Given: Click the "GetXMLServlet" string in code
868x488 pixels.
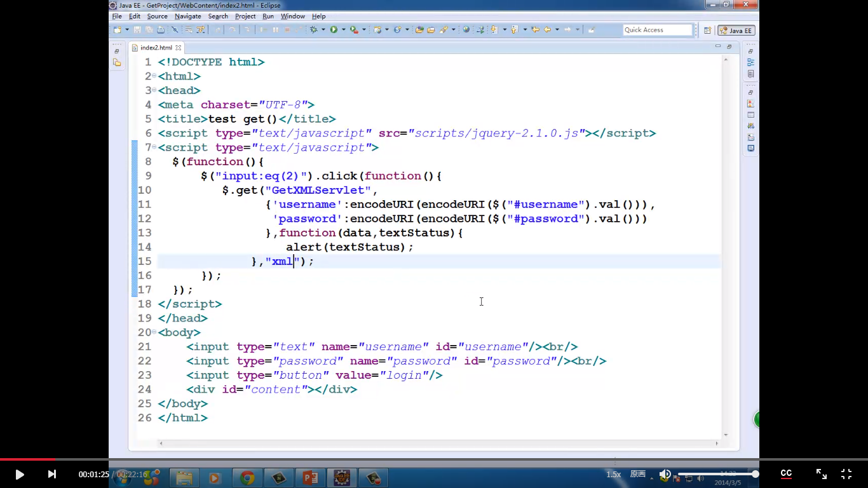Looking at the screenshot, I should tap(319, 190).
